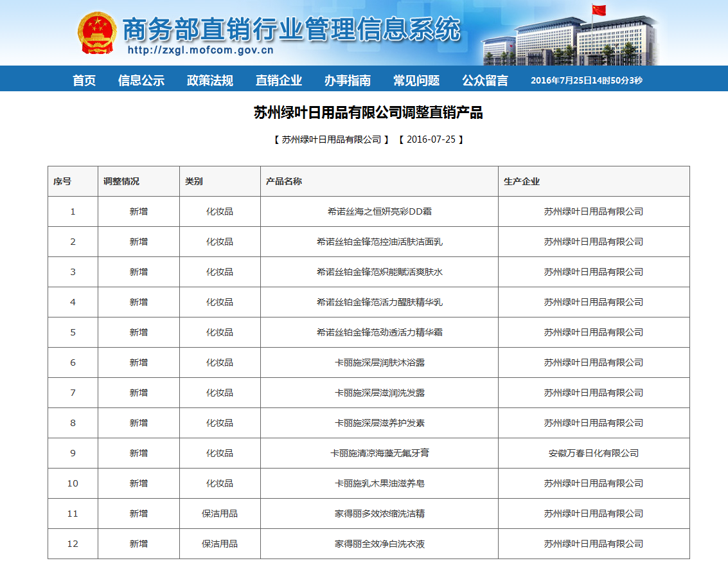Open 公众留言 navigation link

(x=484, y=80)
